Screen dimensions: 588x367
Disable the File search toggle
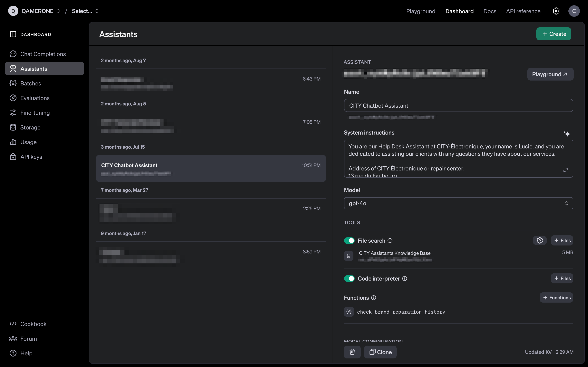pos(349,241)
